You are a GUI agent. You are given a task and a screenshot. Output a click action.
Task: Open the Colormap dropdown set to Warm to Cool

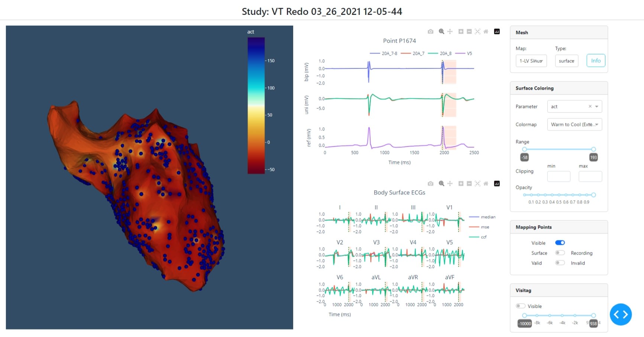tap(575, 124)
